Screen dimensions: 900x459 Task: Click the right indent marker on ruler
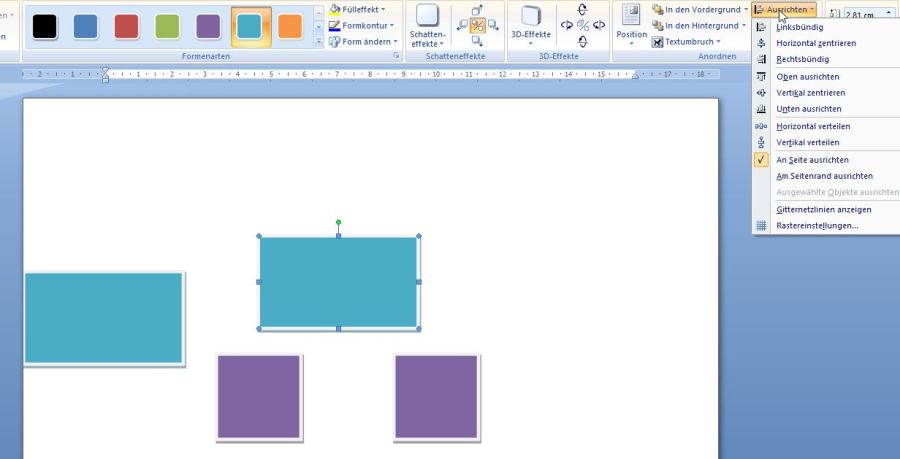point(635,76)
